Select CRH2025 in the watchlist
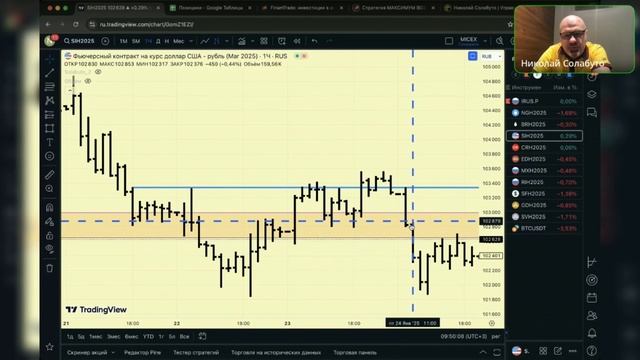This screenshot has height=360, width=640. 544,147
